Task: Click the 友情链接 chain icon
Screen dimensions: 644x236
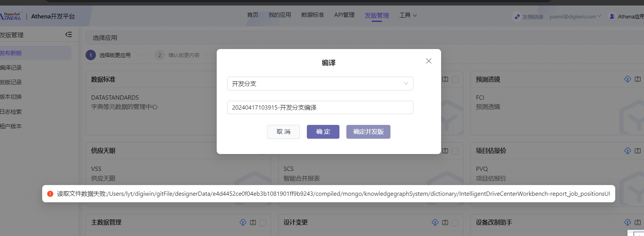Action: [x=517, y=17]
